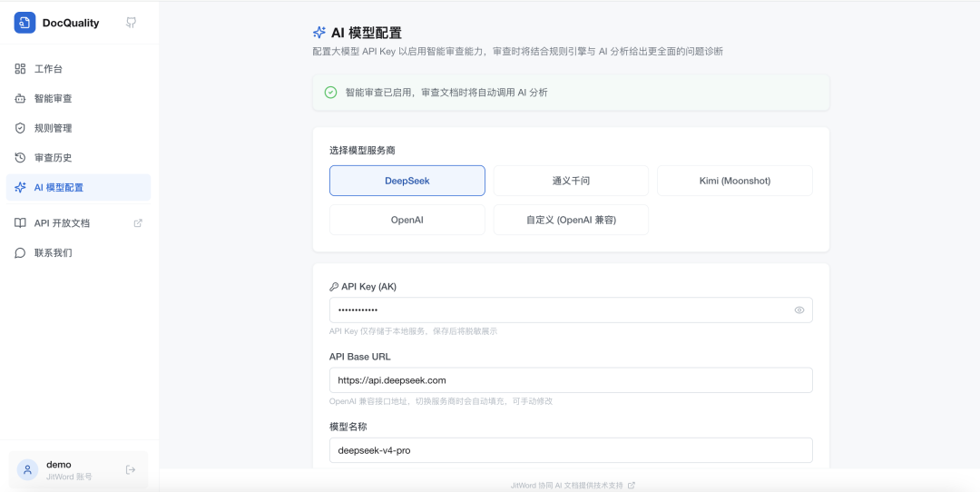Screen dimensions: 980x492
Task: Click the page description starting 配置大模型 API Key
Action: [517, 52]
